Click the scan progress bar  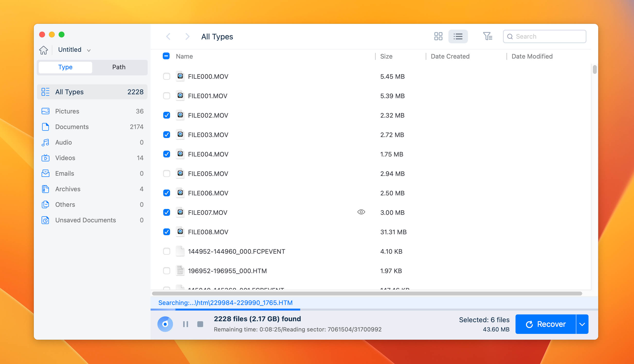coord(374,310)
